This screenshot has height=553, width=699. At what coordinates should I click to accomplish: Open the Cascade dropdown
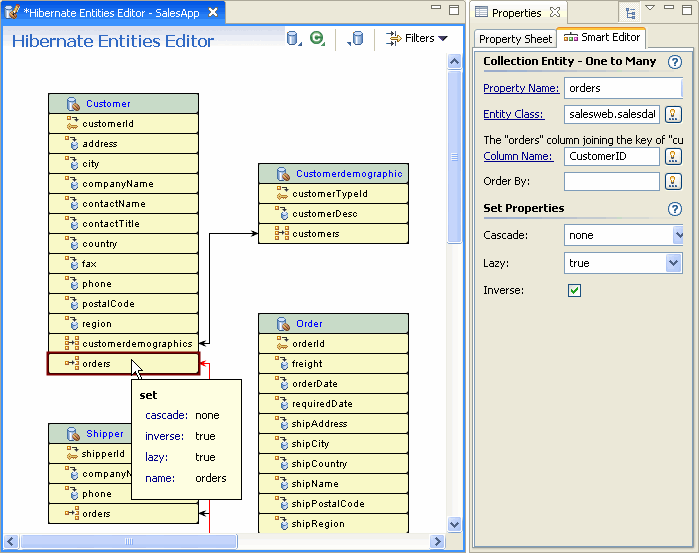point(678,235)
